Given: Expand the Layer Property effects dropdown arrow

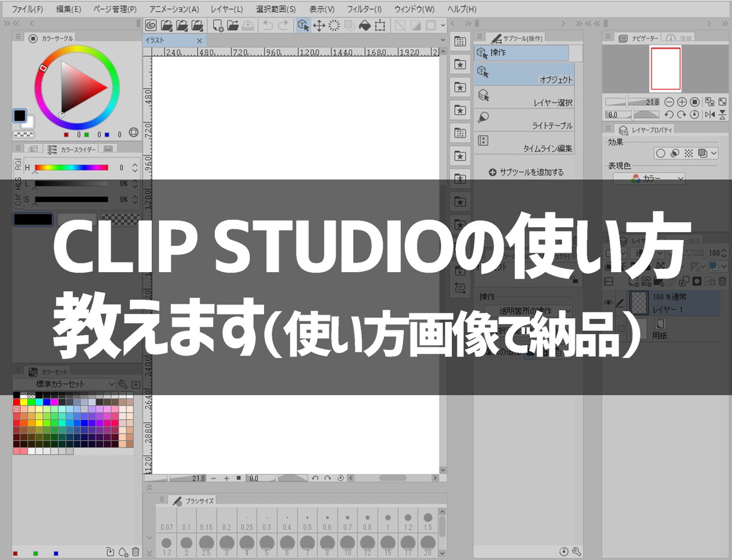Looking at the screenshot, I should tap(713, 153).
